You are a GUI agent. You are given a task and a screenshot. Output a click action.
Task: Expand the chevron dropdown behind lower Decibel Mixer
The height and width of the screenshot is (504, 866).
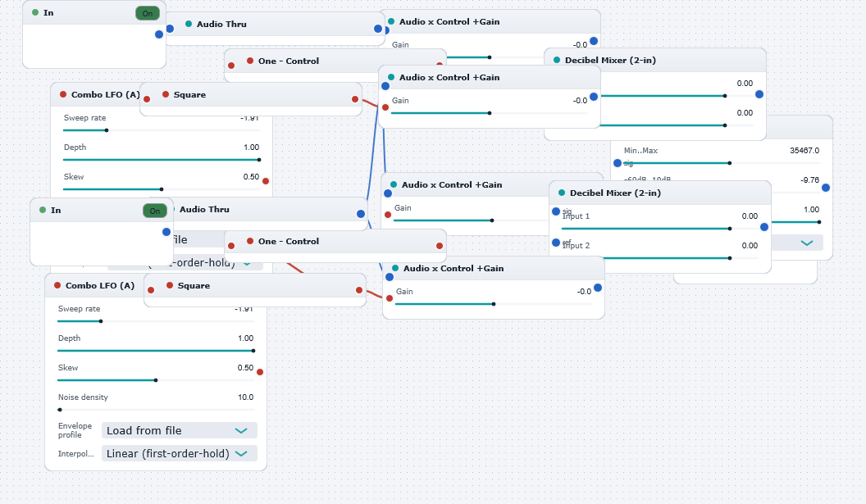(807, 243)
